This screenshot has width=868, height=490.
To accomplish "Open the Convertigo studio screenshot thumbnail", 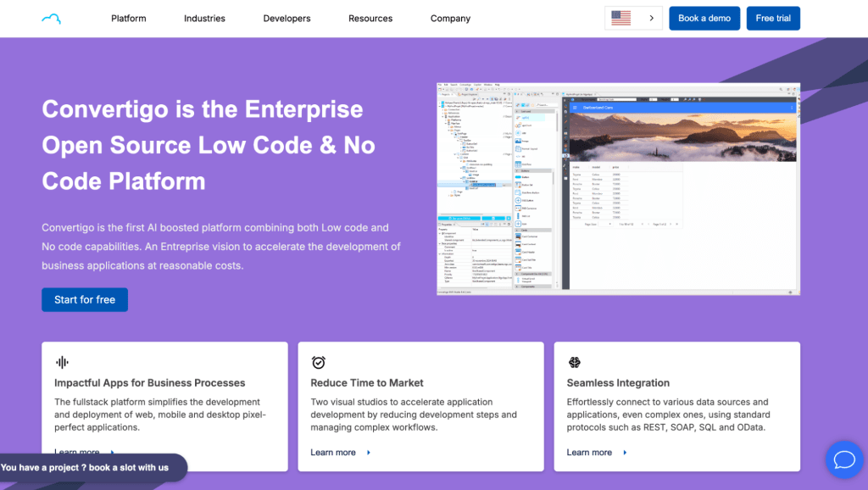I will (618, 189).
